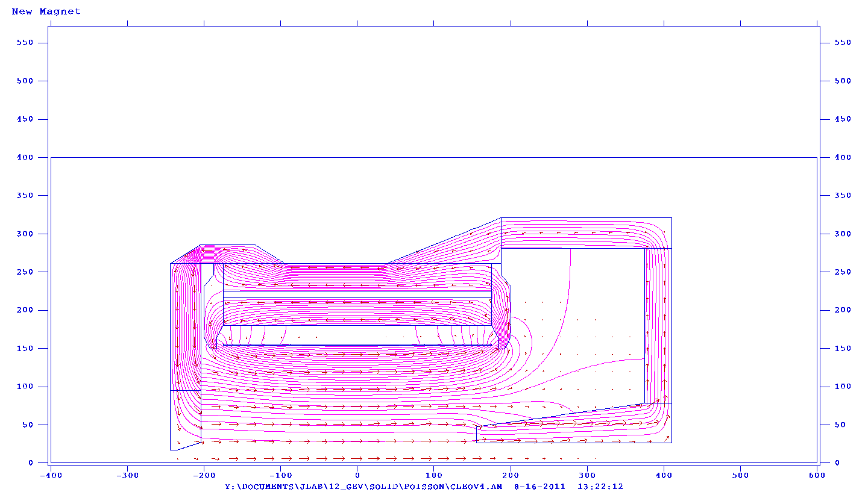Viewport: 868px width, 492px height.
Task: Click the -200 label on the horizontal axis
Action: (204, 475)
